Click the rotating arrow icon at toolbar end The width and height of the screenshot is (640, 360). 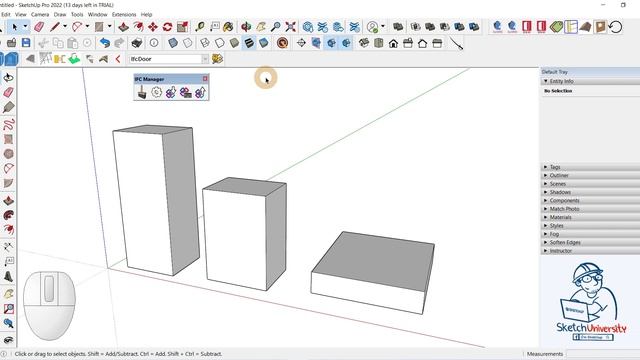tap(615, 27)
